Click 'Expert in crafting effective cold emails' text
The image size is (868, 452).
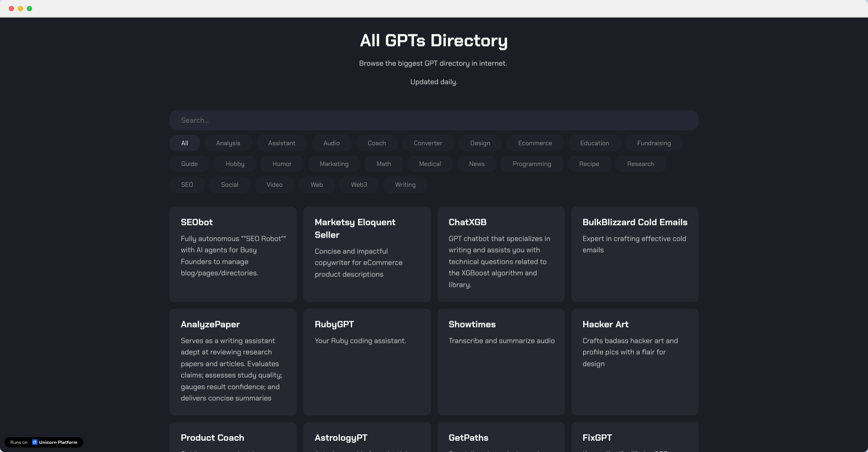click(634, 244)
